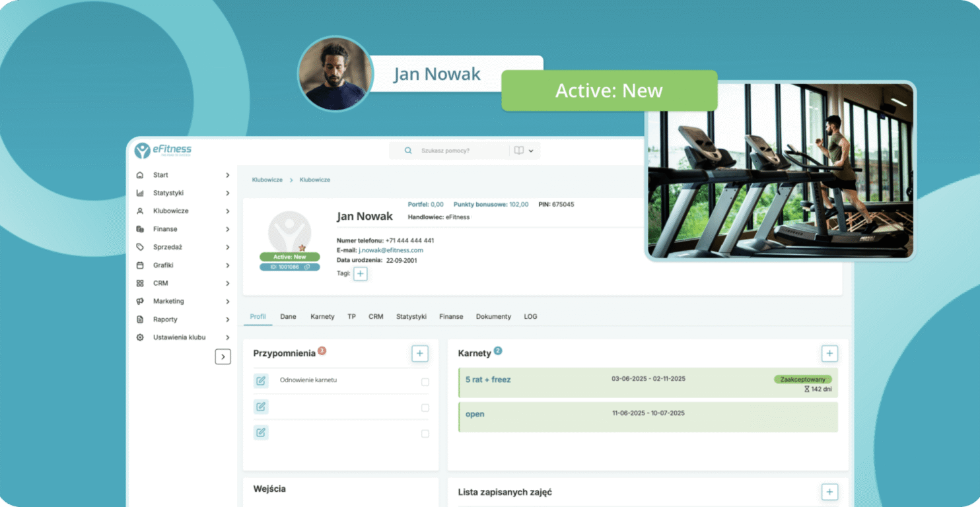Viewport: 980px width, 507px height.
Task: Click the Zaakceptowany status badge
Action: pyautogui.click(x=802, y=380)
